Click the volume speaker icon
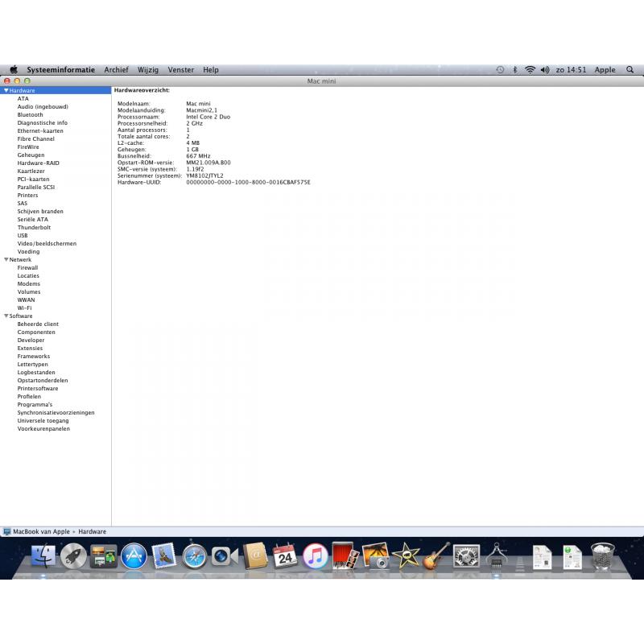Viewport: 644px width, 644px height. point(545,70)
